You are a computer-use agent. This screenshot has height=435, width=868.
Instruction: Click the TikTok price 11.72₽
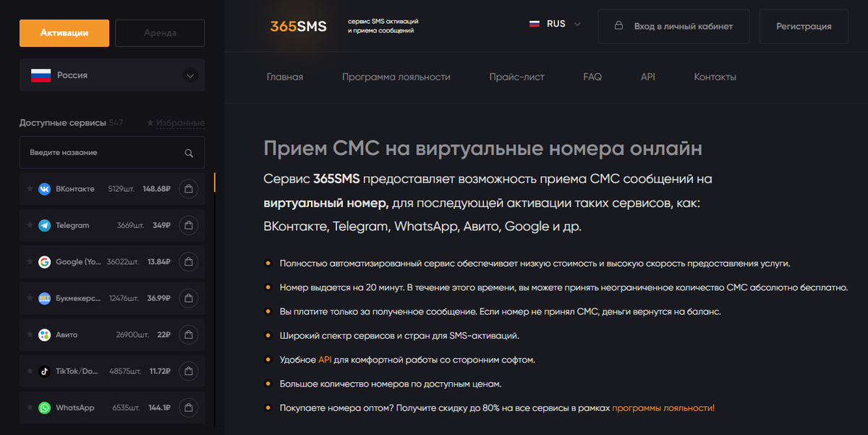tap(161, 371)
